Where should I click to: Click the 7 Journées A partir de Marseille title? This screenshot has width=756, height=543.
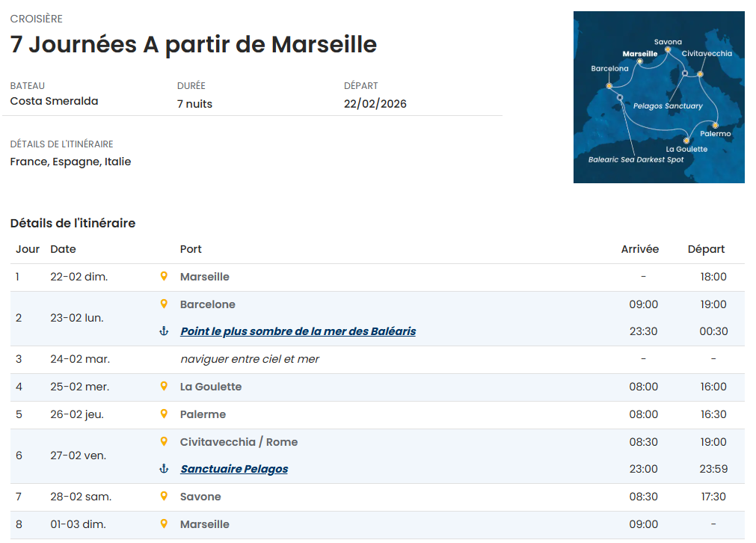tap(194, 44)
